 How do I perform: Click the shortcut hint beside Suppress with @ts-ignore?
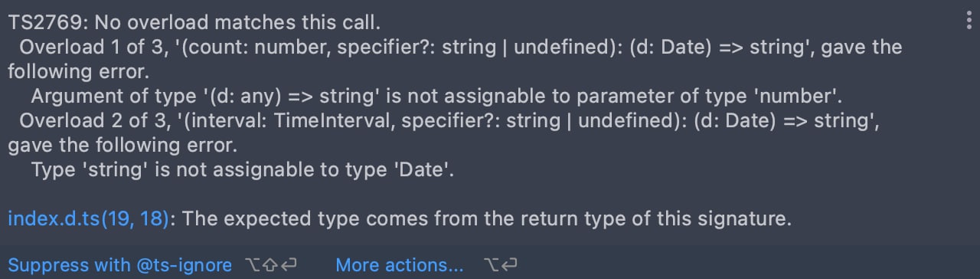coord(270,265)
